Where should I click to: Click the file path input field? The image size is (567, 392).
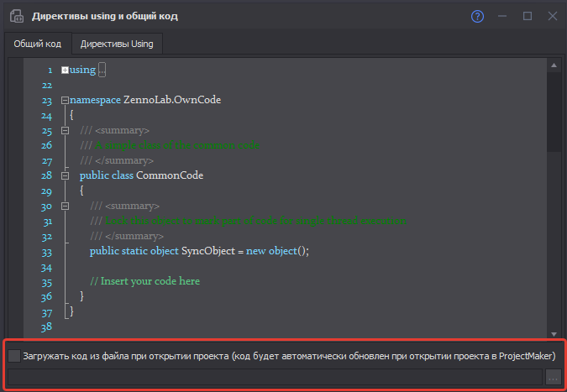coord(275,377)
